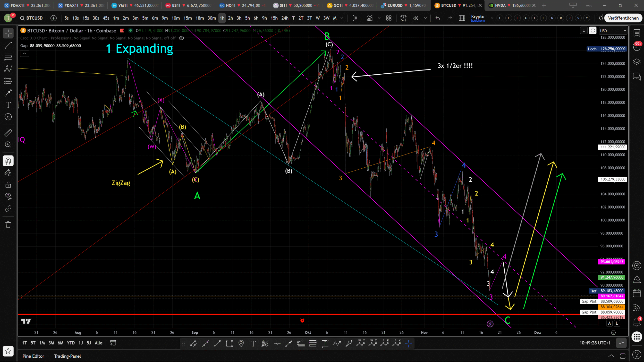Select the YTD date range
Viewport: 644px width, 362px height.
click(x=71, y=343)
